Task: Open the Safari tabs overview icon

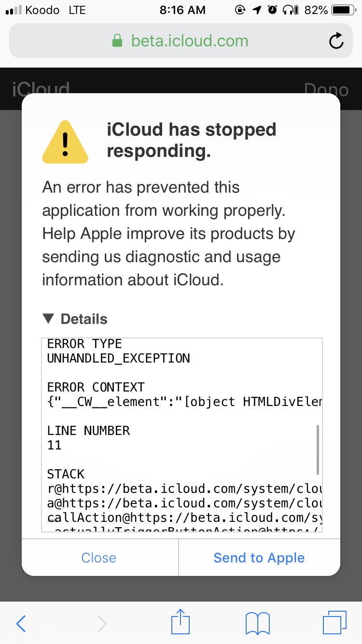Action: pos(334,623)
